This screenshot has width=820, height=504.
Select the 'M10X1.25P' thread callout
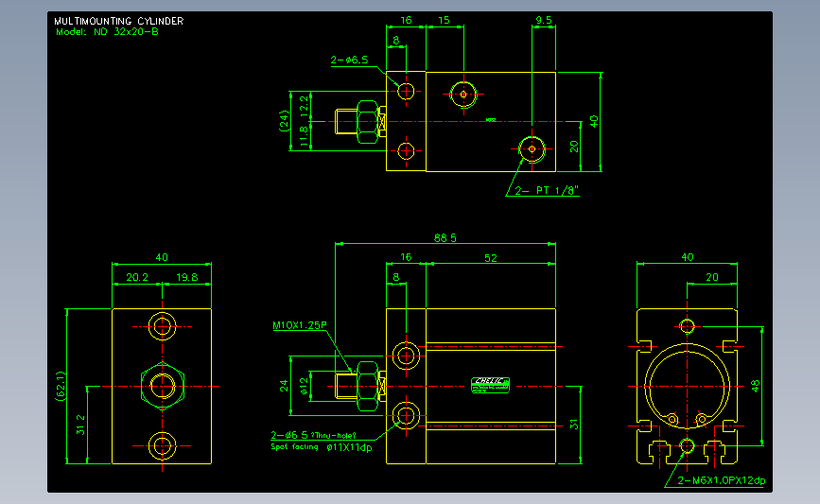(x=300, y=325)
